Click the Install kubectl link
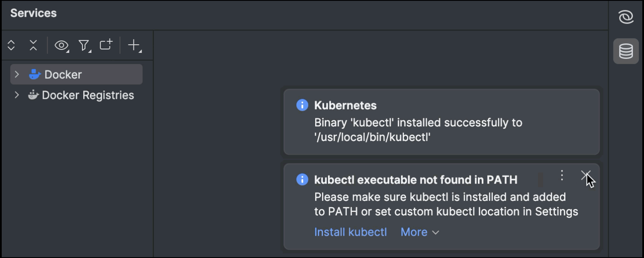This screenshot has width=644, height=258. tap(350, 232)
